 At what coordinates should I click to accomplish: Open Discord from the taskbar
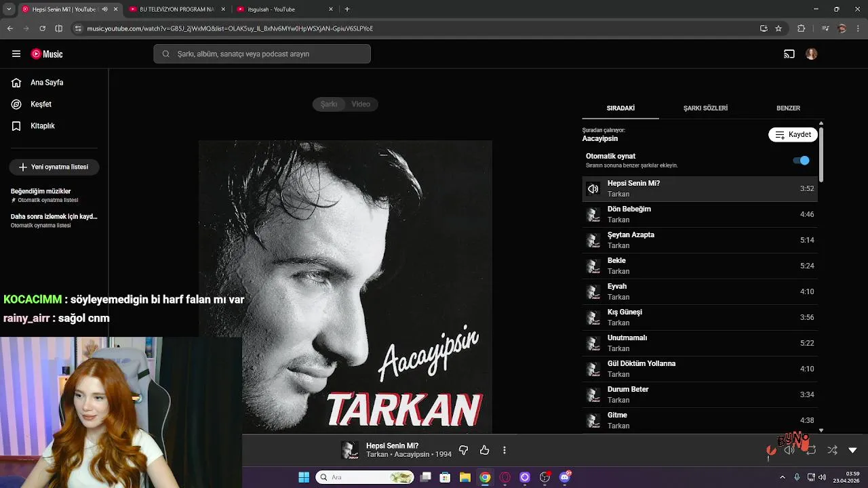click(565, 477)
